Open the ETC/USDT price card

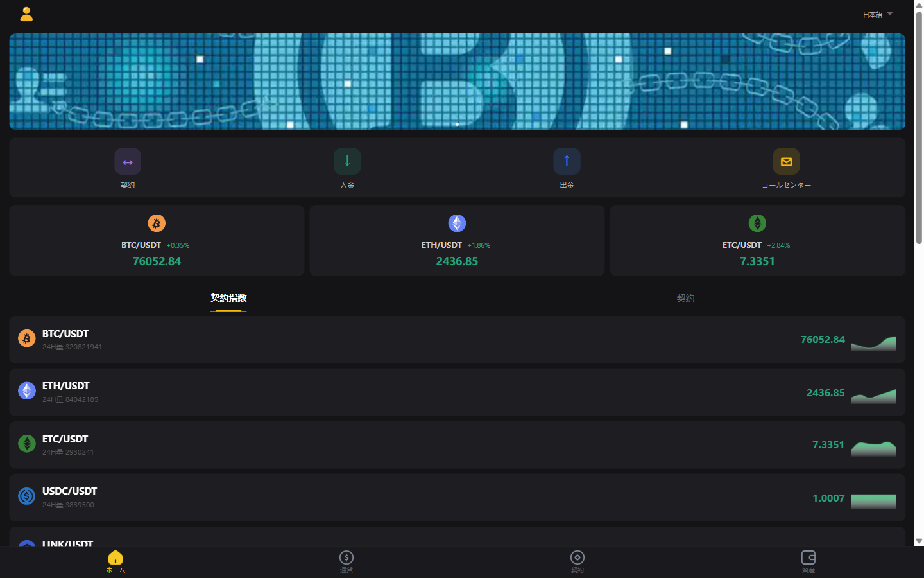[x=757, y=241]
